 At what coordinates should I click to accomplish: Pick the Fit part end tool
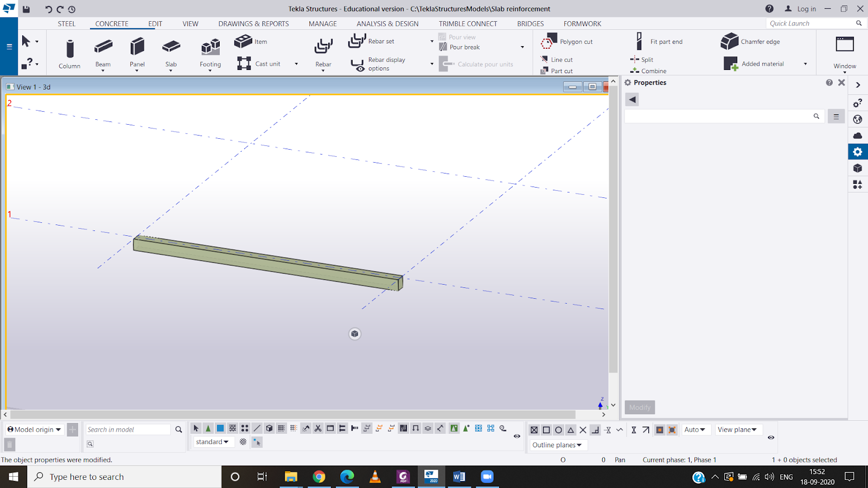(639, 41)
